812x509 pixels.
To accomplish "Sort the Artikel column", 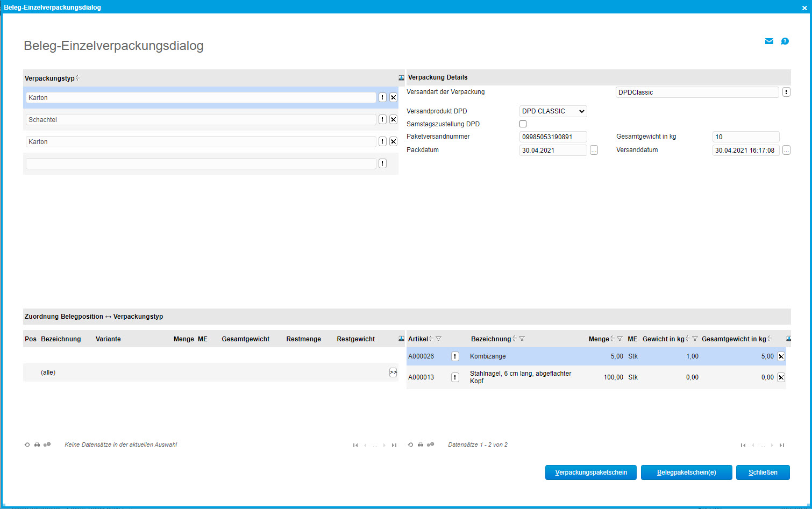I will tap(431, 339).
